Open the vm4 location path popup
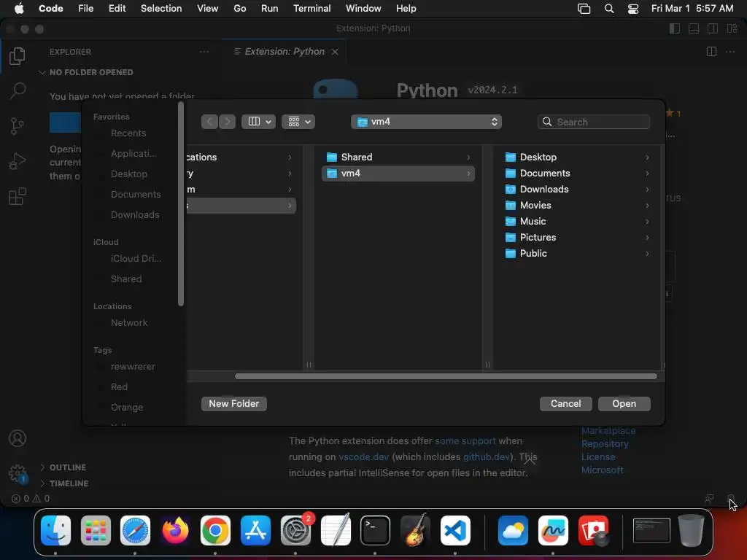Viewport: 747px width, 560px height. [x=426, y=122]
